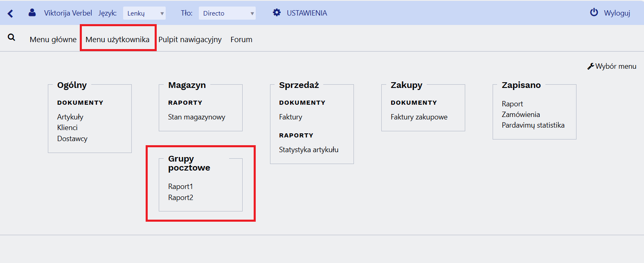Image resolution: width=644 pixels, height=263 pixels.
Task: Open USTAWIENIA settings link
Action: click(307, 13)
